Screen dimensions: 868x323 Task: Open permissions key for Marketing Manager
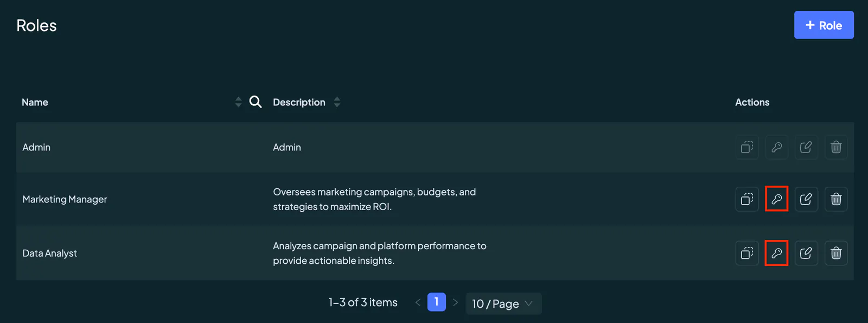[x=776, y=199]
